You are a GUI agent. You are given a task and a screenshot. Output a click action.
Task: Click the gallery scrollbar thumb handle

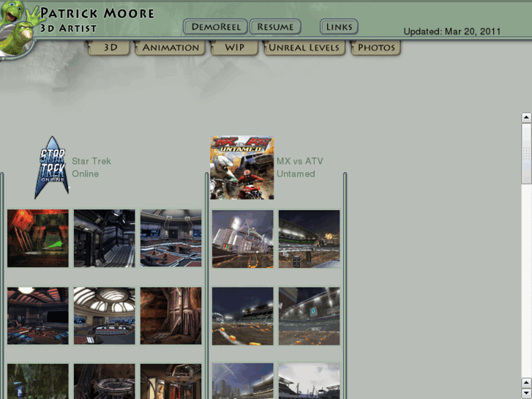click(x=526, y=153)
